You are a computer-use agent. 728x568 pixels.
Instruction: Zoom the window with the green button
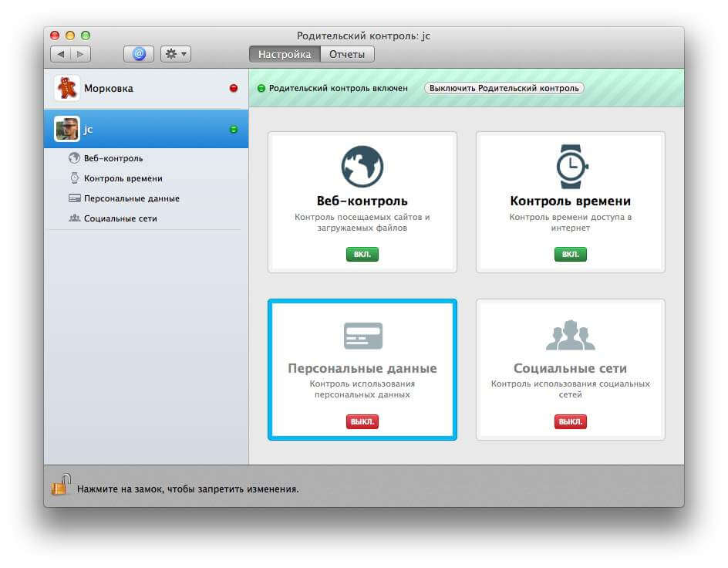[x=86, y=35]
